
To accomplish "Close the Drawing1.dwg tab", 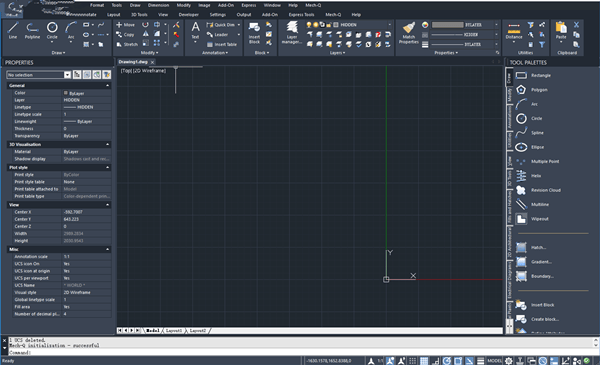I will (152, 62).
